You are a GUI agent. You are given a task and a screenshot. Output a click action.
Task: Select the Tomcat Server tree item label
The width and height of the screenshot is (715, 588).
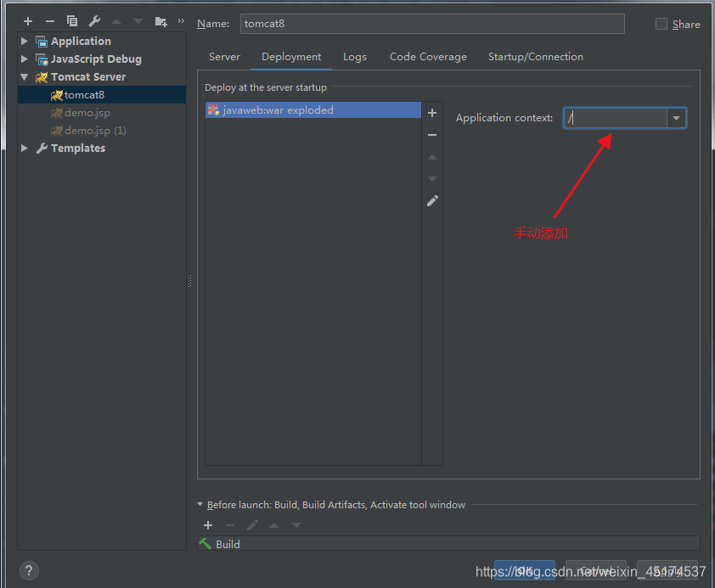[88, 77]
